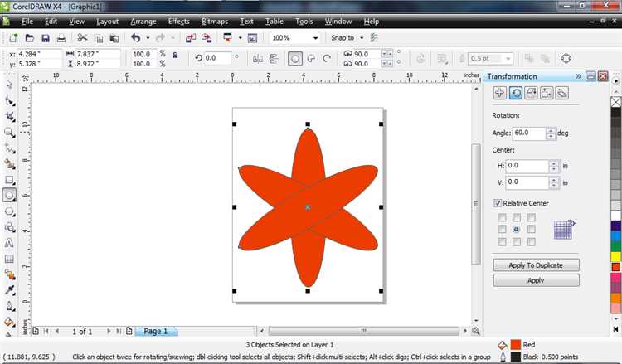Screen dimensions: 622x364
Task: Create a new document from the toolbar
Action: pos(13,38)
